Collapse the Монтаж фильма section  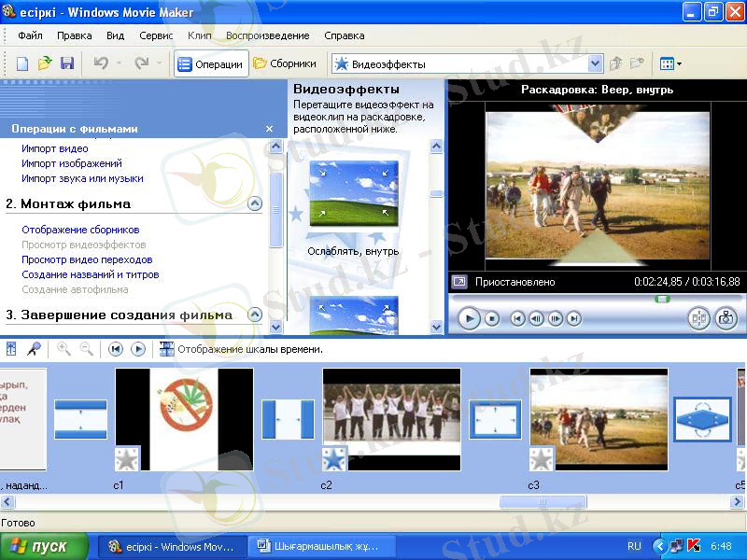coord(255,203)
